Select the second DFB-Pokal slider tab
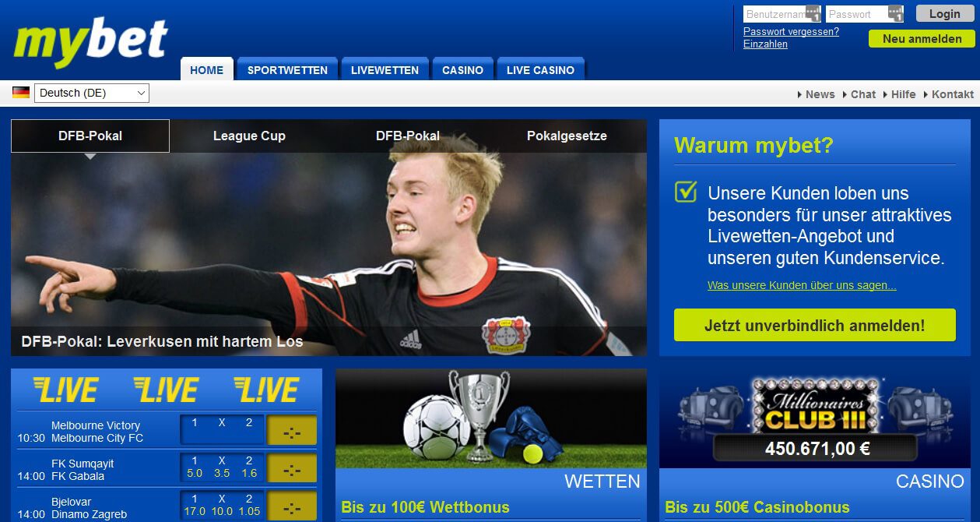The width and height of the screenshot is (980, 522). coord(408,136)
